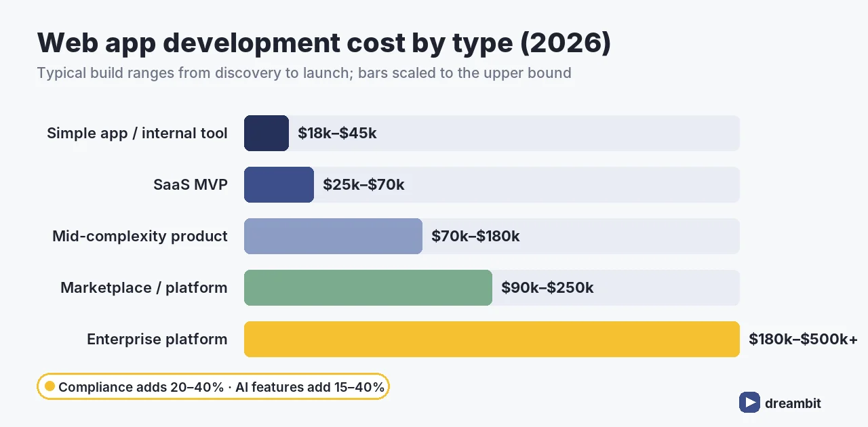
Task: Click the 'SaaS MVP' label
Action: click(x=191, y=184)
